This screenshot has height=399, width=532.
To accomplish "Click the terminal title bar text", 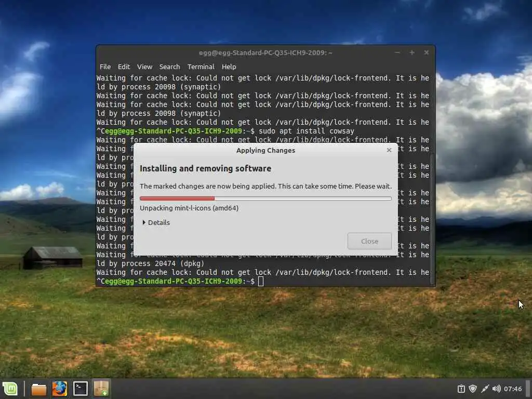I will tap(265, 52).
